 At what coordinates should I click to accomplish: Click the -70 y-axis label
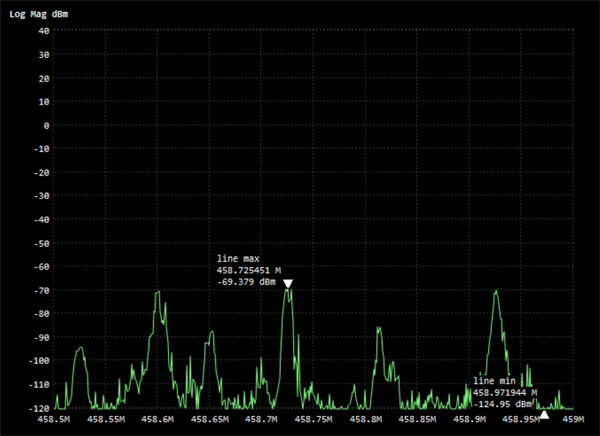point(40,290)
